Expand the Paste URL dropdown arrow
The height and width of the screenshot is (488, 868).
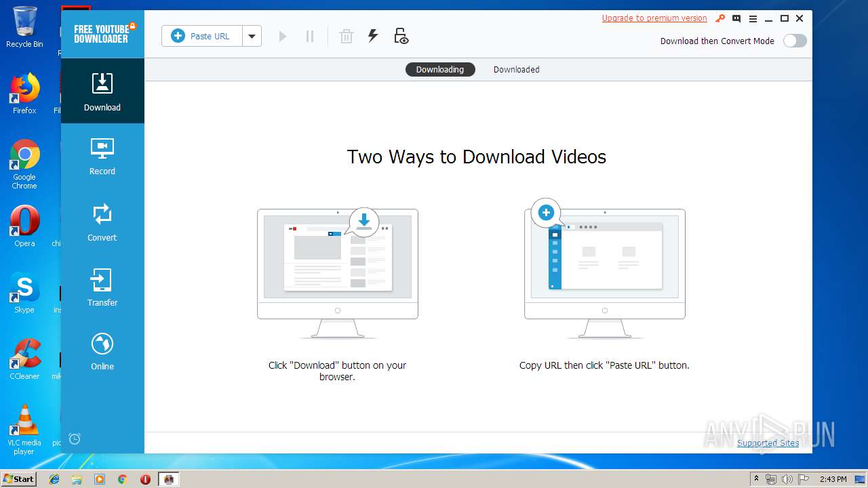[x=252, y=36]
